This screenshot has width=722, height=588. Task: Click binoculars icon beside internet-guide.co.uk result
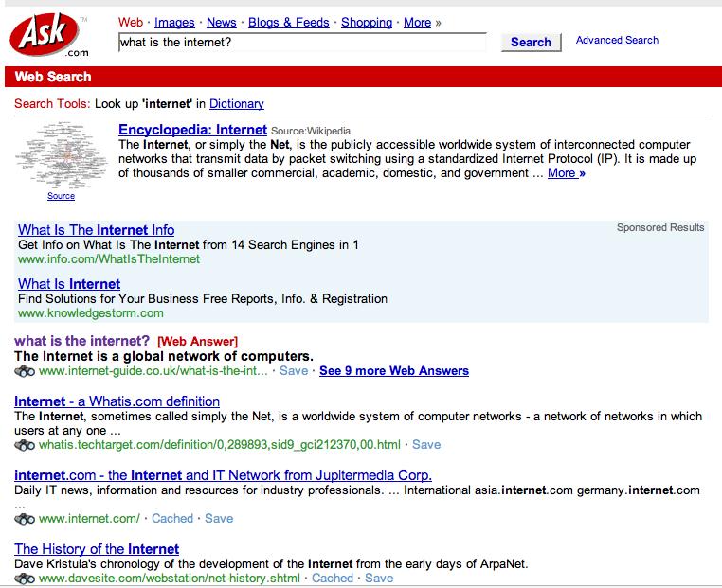tap(26, 371)
